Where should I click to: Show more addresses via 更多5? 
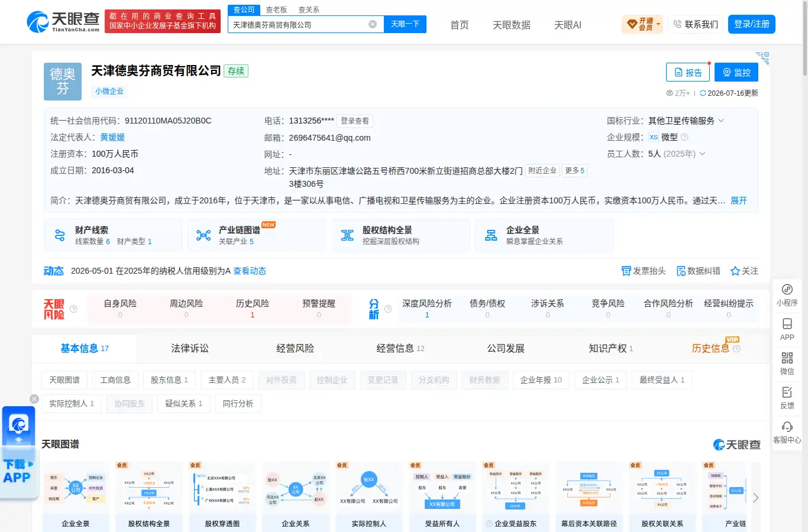(x=574, y=170)
